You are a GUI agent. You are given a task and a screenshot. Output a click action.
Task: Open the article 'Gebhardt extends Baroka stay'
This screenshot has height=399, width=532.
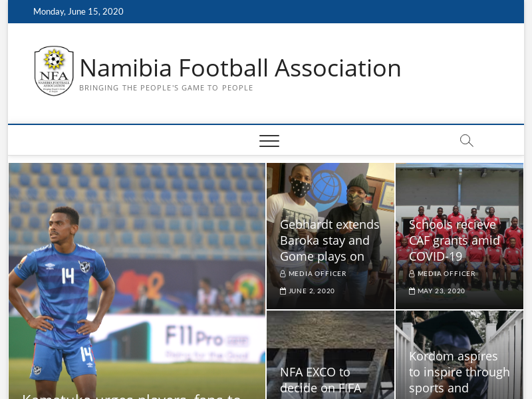tap(330, 240)
